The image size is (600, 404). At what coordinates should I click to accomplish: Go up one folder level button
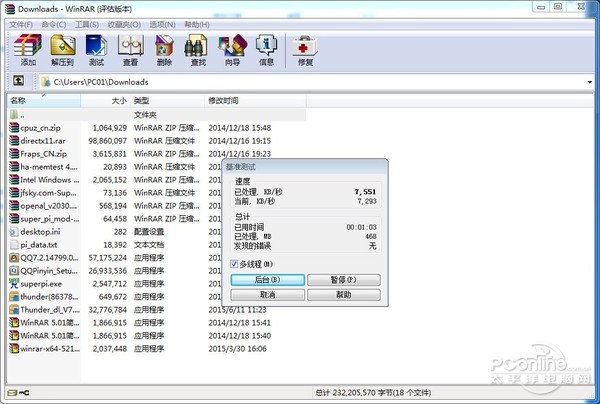(x=18, y=81)
